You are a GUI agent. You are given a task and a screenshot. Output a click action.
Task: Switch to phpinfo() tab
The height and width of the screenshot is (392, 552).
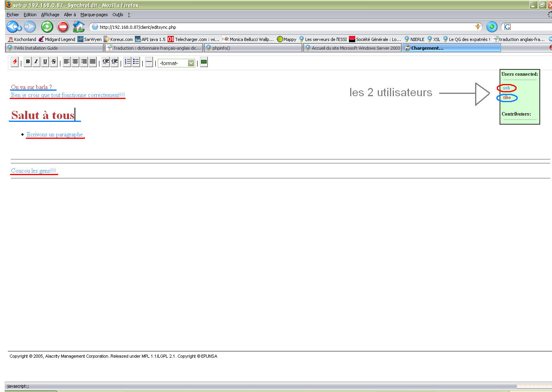point(253,48)
